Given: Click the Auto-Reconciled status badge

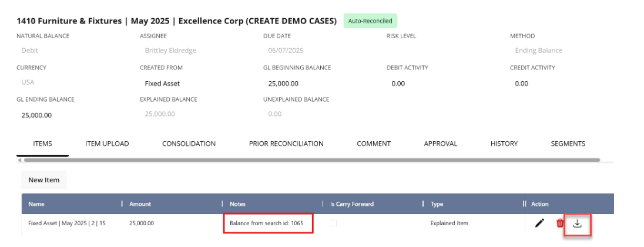Looking at the screenshot, I should click(371, 21).
